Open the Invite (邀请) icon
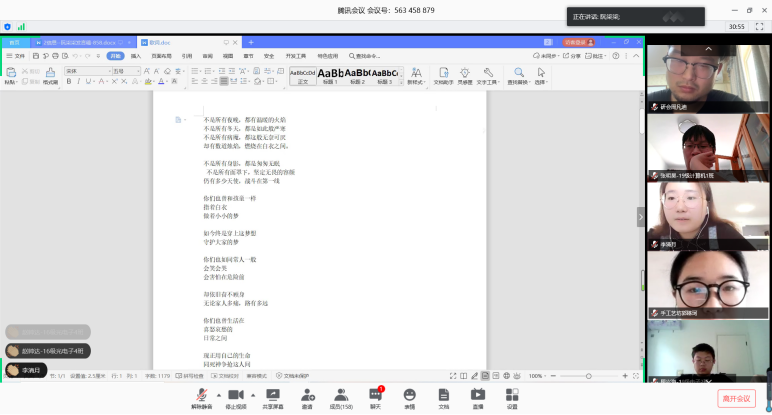The height and width of the screenshot is (415, 772). tap(307, 395)
